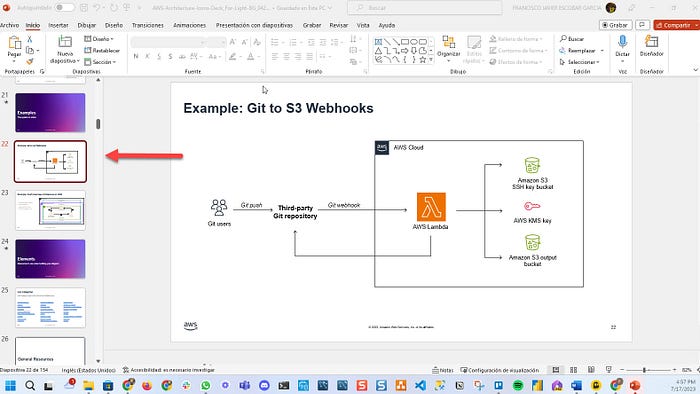Open WhatsApp from the taskbar

205,385
